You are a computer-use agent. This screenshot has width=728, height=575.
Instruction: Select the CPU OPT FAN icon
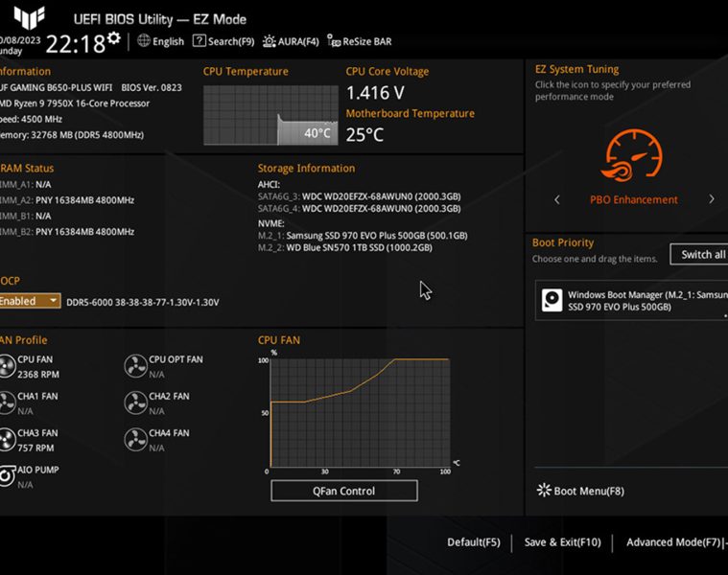[x=135, y=366]
